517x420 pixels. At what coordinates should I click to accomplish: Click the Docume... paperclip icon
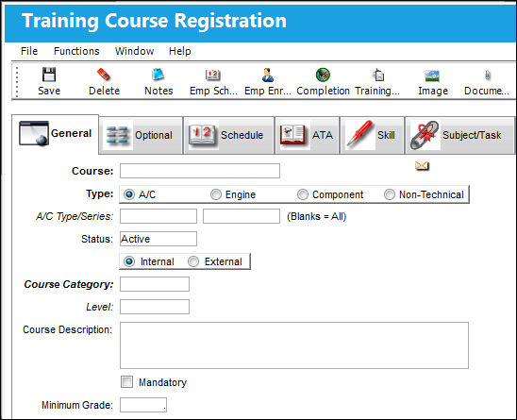coord(488,76)
